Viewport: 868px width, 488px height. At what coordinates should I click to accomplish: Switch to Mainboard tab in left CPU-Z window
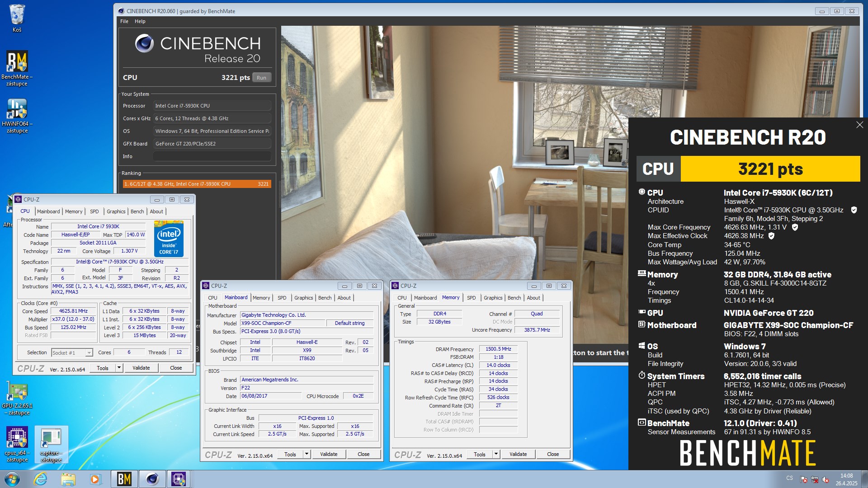[48, 211]
